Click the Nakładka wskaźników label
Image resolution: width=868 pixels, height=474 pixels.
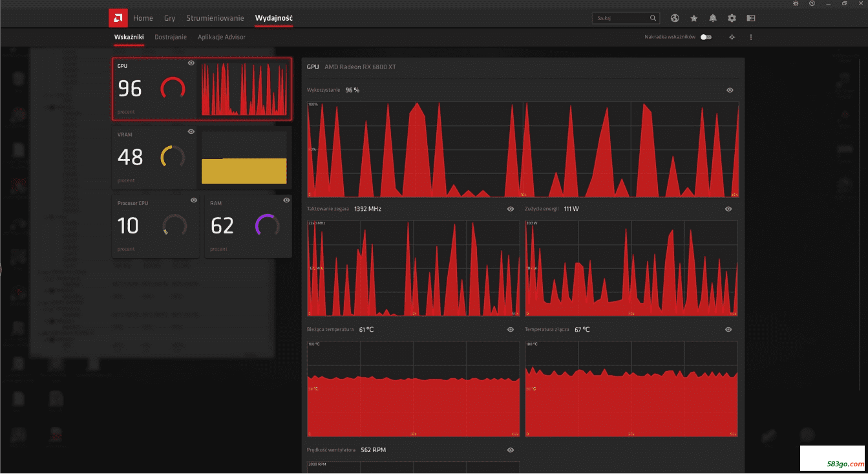(x=670, y=37)
